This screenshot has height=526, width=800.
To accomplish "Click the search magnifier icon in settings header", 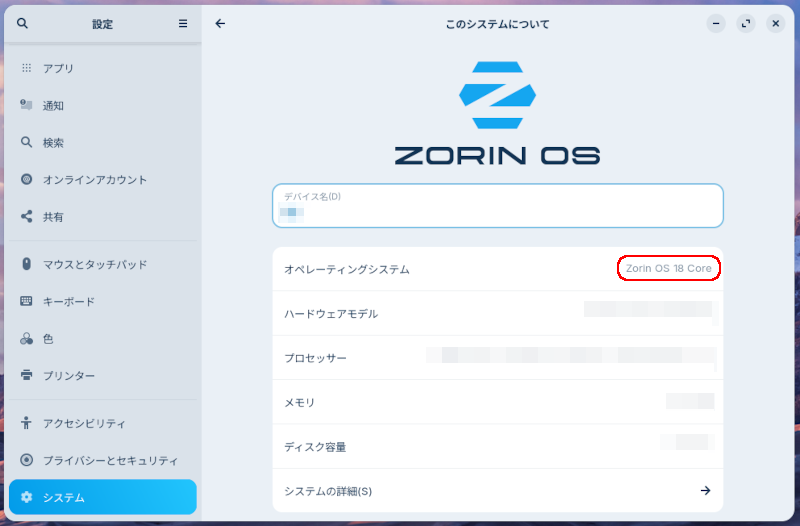I will [x=22, y=24].
